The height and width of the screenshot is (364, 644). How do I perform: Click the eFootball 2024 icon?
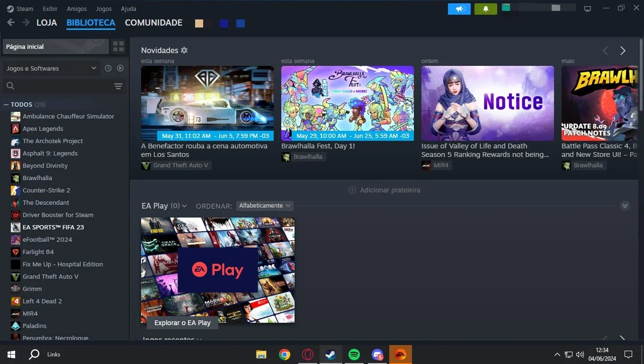point(16,239)
